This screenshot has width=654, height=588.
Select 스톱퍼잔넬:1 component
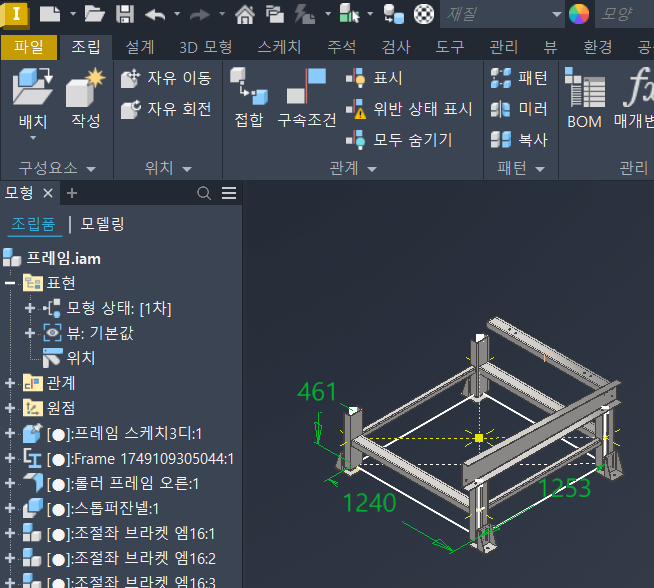coord(103,509)
